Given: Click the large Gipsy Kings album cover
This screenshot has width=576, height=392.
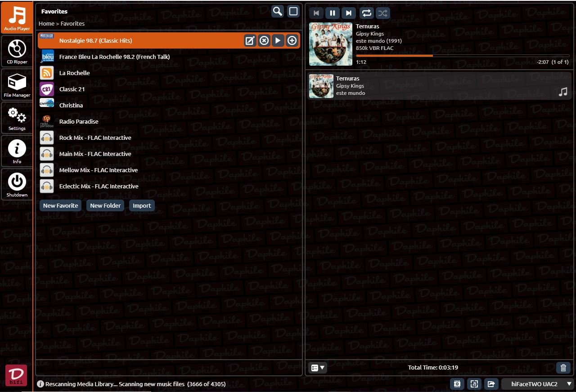Looking at the screenshot, I should pyautogui.click(x=331, y=44).
